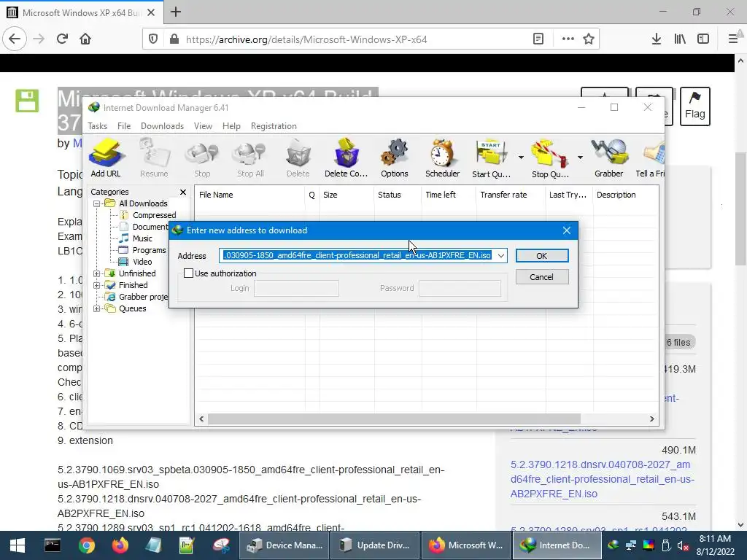Reload the page in Firefox
Screen dimensions: 747x560
point(63,39)
